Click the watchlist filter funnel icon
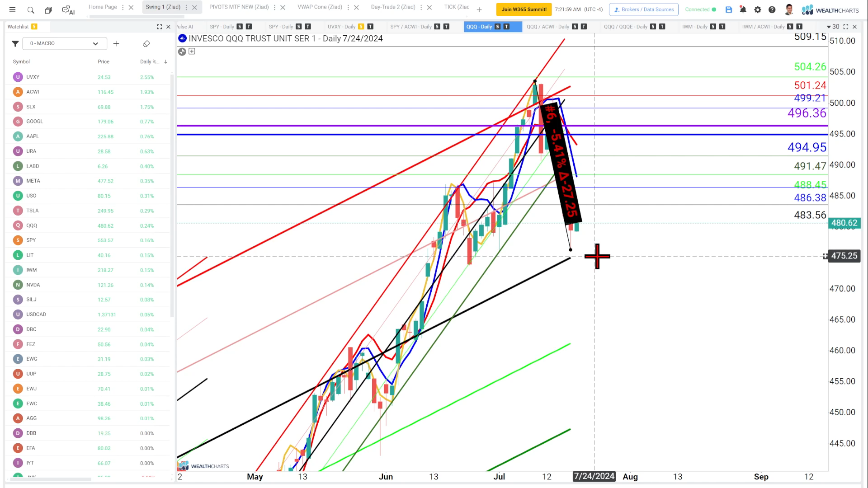The height and width of the screenshot is (488, 868). pyautogui.click(x=15, y=43)
